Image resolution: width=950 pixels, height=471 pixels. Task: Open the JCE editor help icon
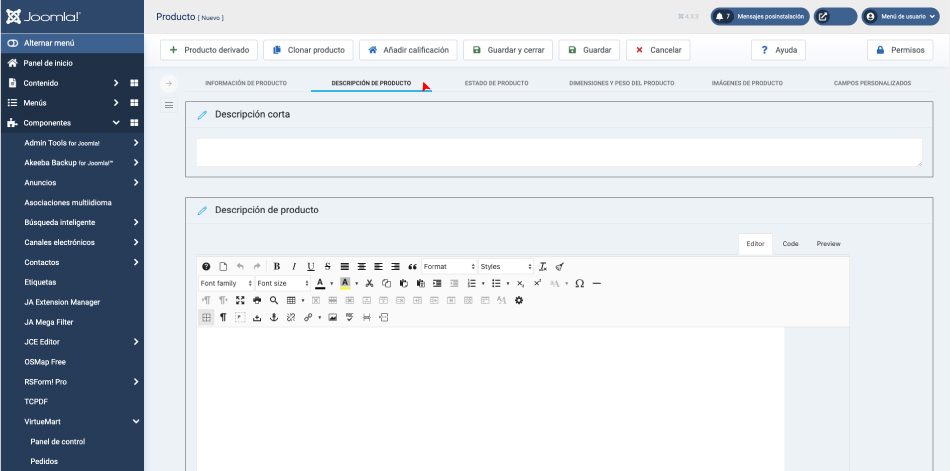206,267
